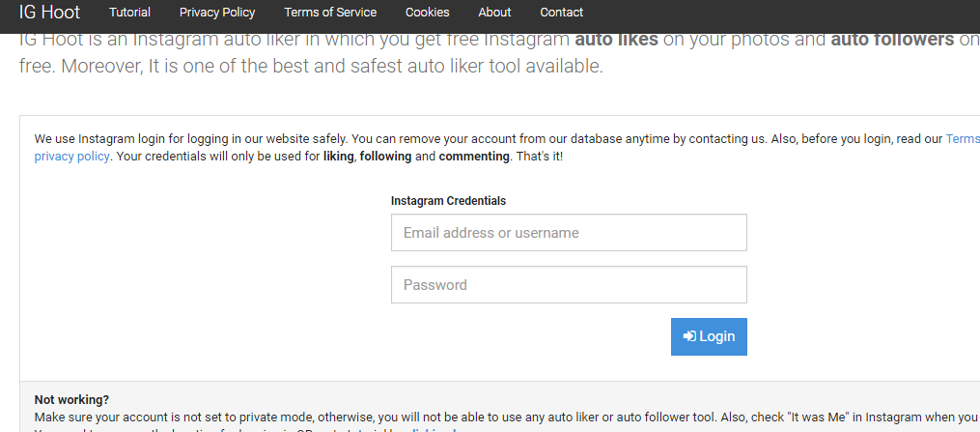Screen dimensions: 980x432
Task: Focus the Password field
Action: (x=569, y=284)
